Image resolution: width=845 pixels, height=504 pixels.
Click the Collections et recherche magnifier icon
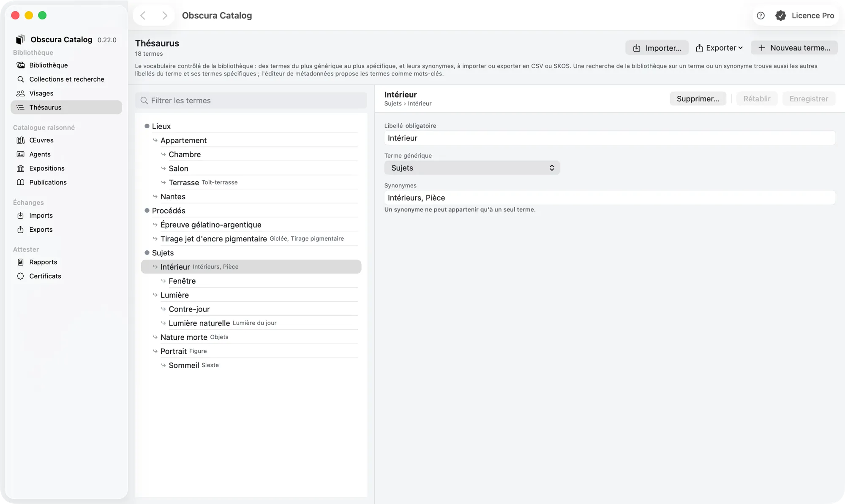tap(20, 79)
